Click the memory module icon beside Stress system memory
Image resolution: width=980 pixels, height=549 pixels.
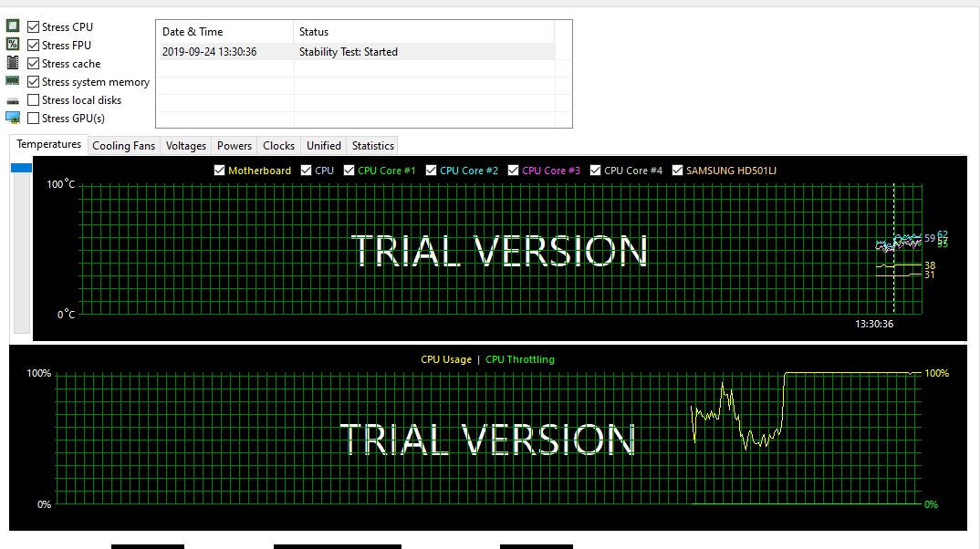(x=13, y=81)
